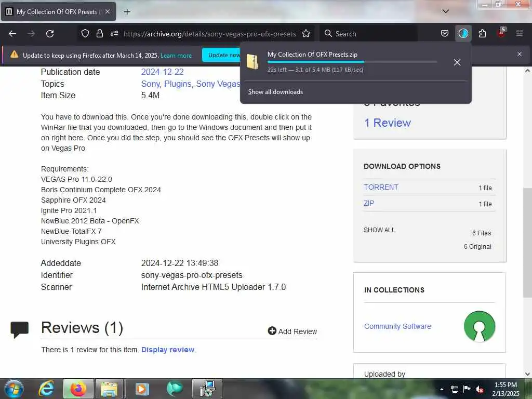Open Learn more link in update banner
The height and width of the screenshot is (399, 532).
[x=176, y=56]
